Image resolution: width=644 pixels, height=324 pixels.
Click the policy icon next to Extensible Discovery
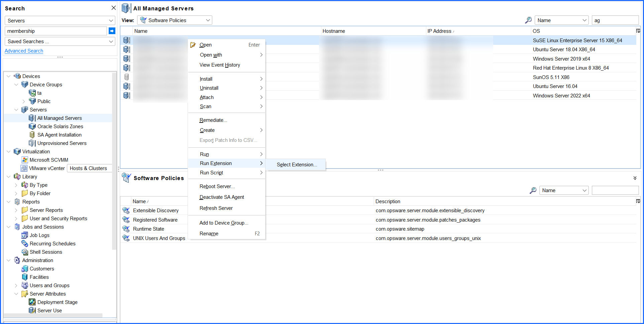(x=126, y=210)
